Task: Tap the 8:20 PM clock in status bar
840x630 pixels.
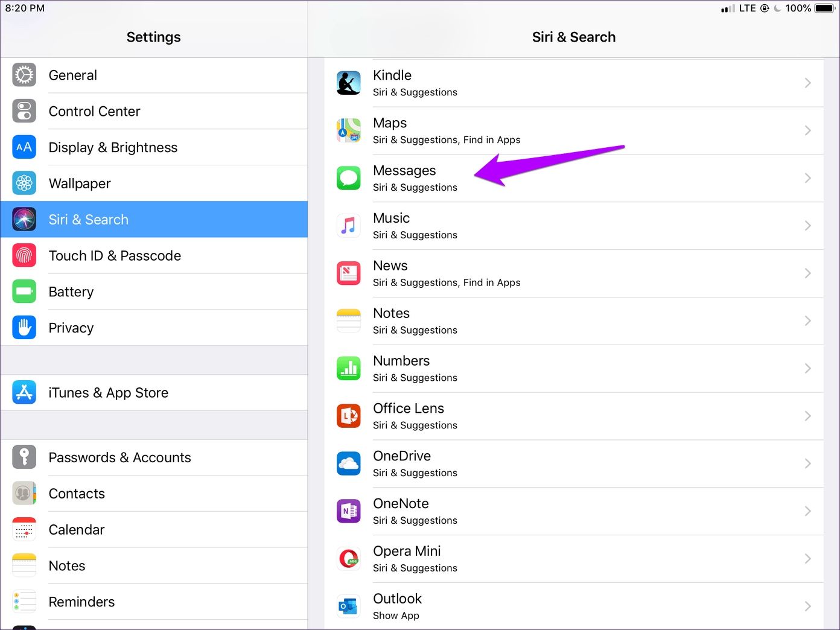Action: click(x=25, y=8)
